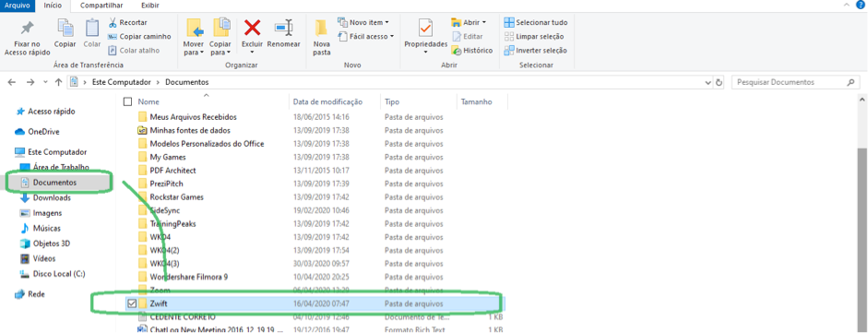Select the PDF Architect folder

pos(172,171)
